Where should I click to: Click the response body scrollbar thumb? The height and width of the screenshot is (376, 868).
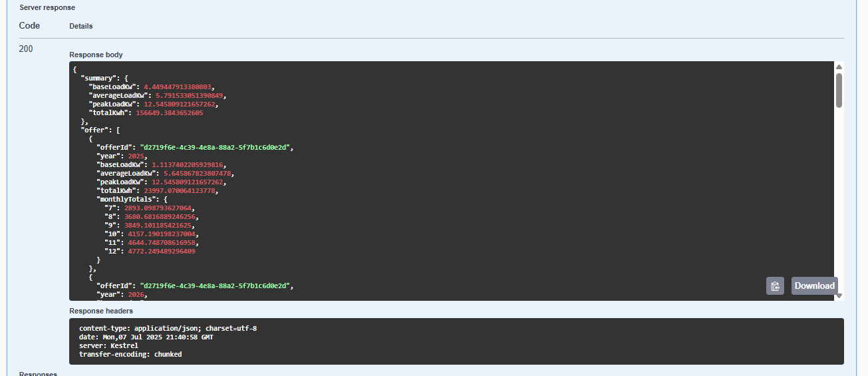pos(839,90)
